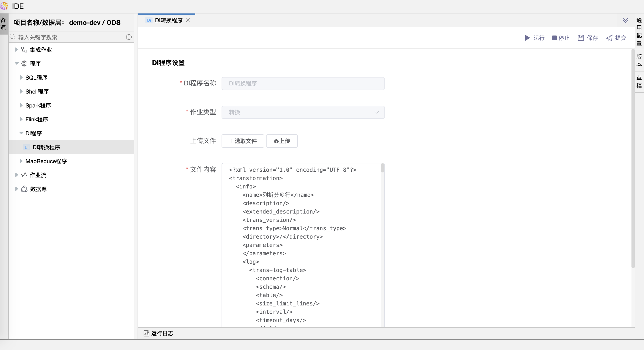Viewport: 644px width, 350px height.
Task: Click the DI转换程序 file icon in tree
Action: 26,147
